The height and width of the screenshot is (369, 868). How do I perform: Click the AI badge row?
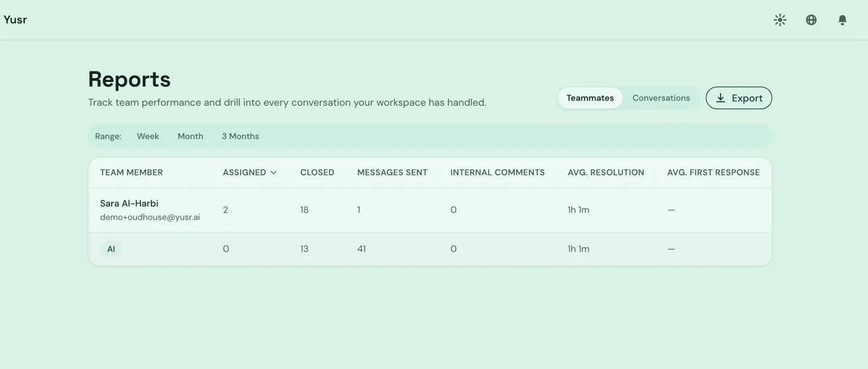[x=430, y=249]
